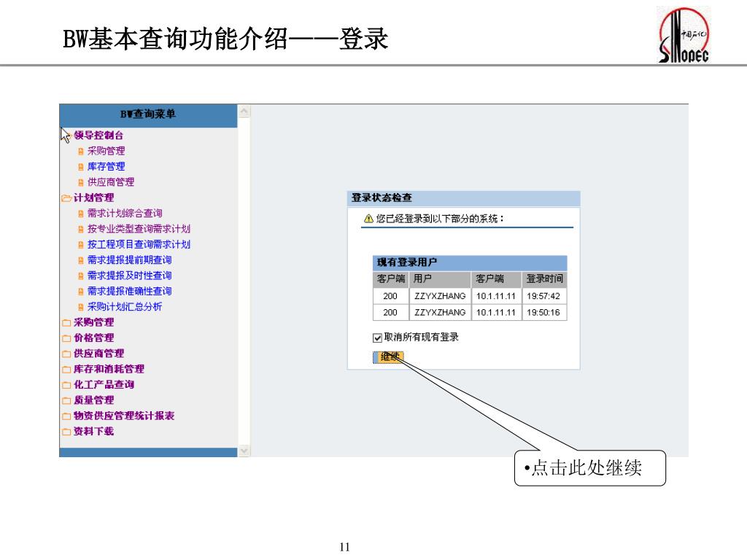The image size is (747, 560).
Task: Expand the 库存和消耗管理 folder
Action: coord(66,370)
